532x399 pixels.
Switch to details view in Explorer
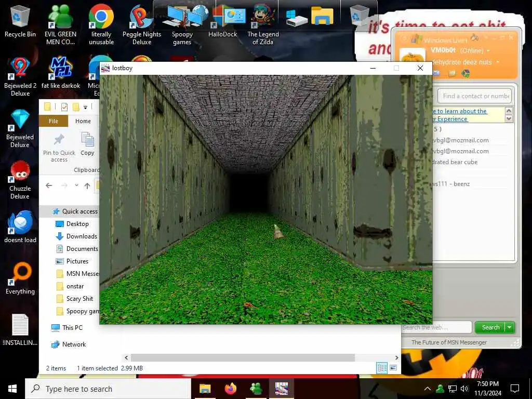(382, 368)
